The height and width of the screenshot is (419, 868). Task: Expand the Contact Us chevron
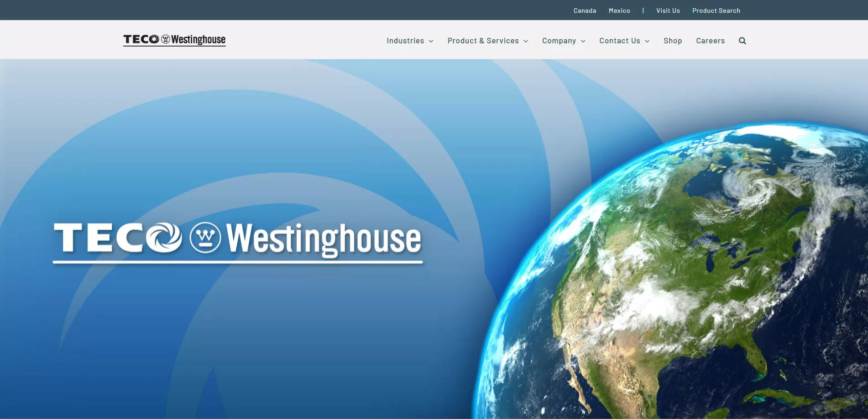(647, 41)
